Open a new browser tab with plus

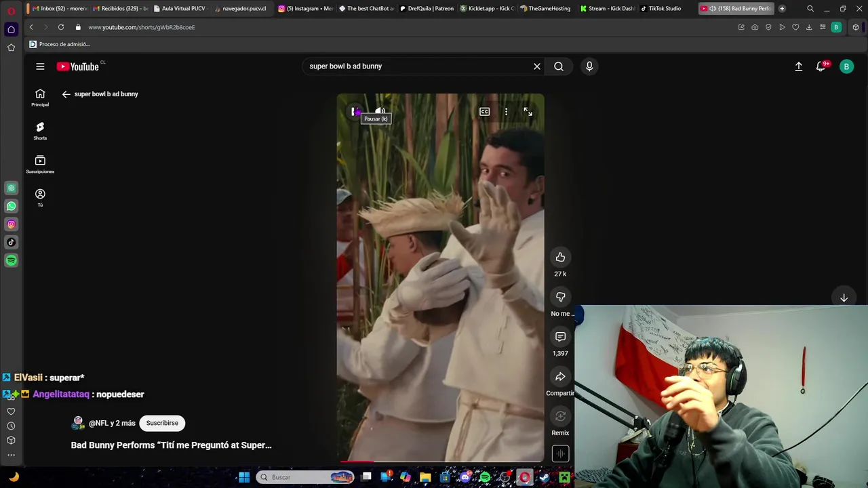[x=782, y=9]
